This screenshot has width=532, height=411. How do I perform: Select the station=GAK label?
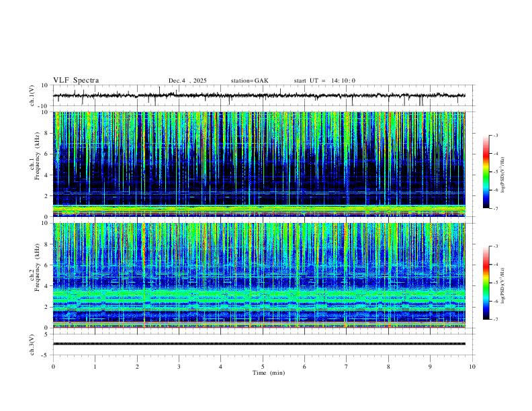[x=249, y=81]
